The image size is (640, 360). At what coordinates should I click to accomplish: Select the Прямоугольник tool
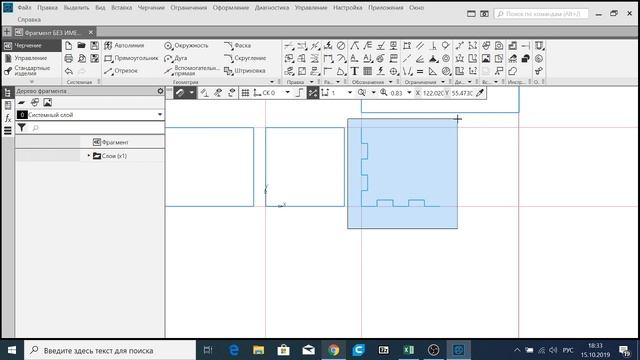(131, 58)
